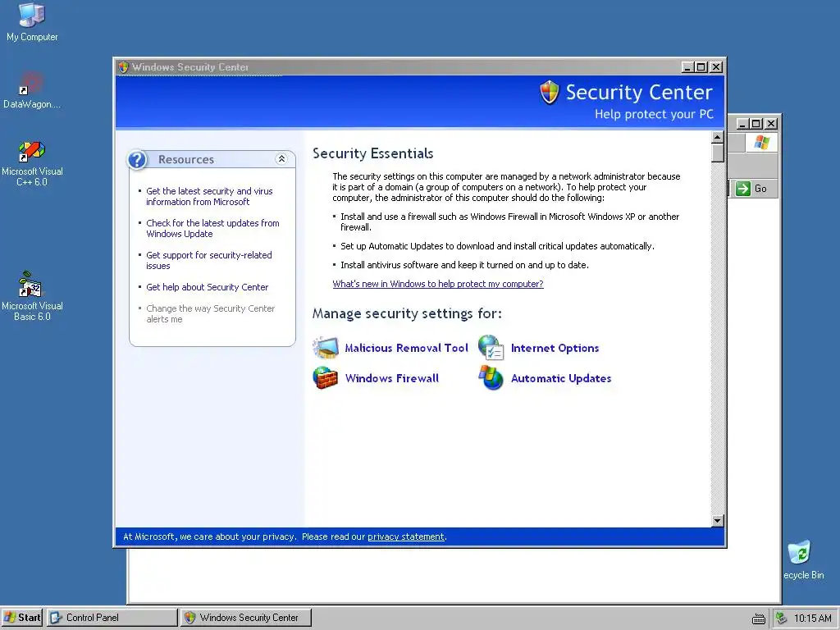Viewport: 840px width, 630px height.
Task: Click the Manage security settings for heading
Action: click(407, 313)
